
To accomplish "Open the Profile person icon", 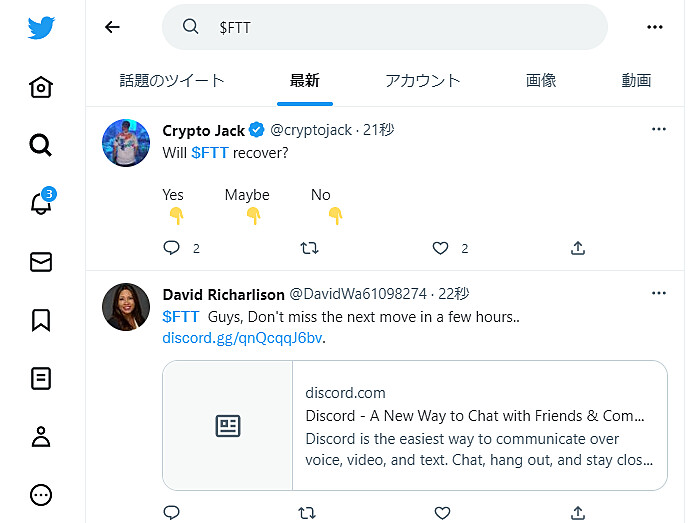I will coord(41,437).
